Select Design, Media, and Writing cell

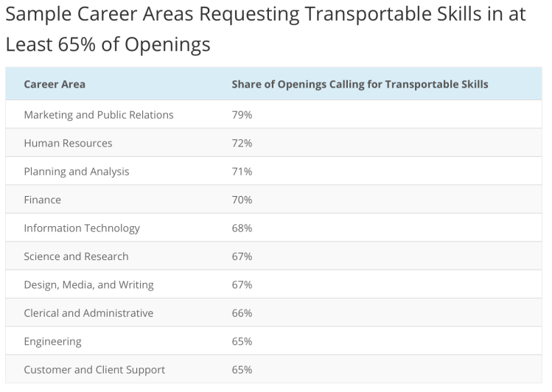tap(88, 285)
